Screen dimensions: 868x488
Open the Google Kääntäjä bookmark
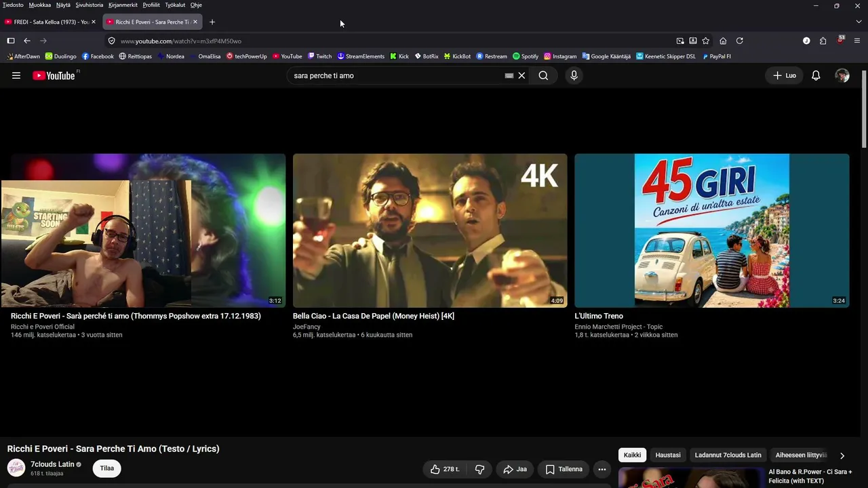(606, 56)
